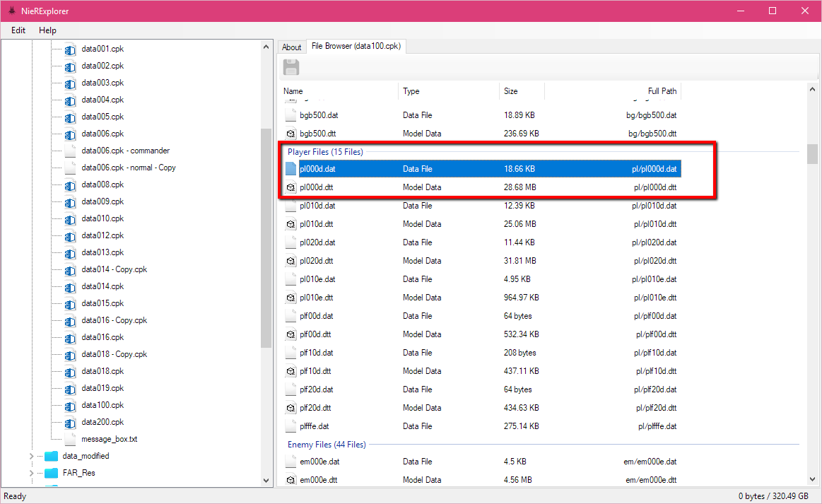
Task: Sort by the Name column header
Action: tap(339, 90)
